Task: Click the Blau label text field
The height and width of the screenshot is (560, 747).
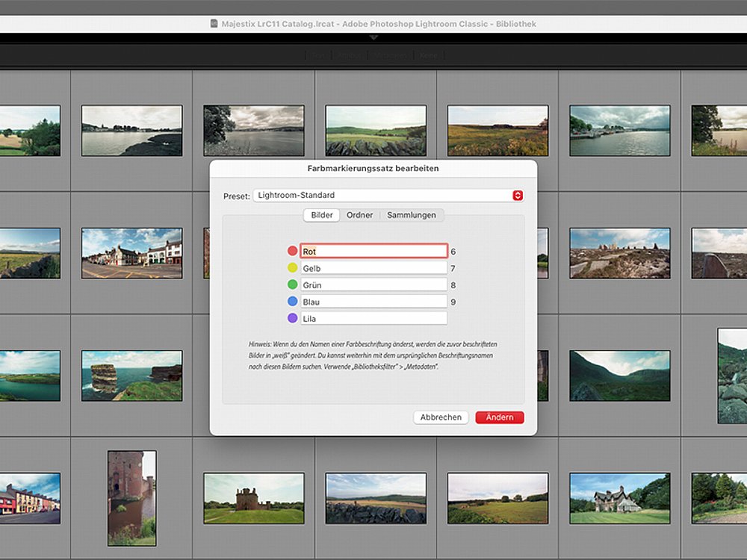Action: 373,302
